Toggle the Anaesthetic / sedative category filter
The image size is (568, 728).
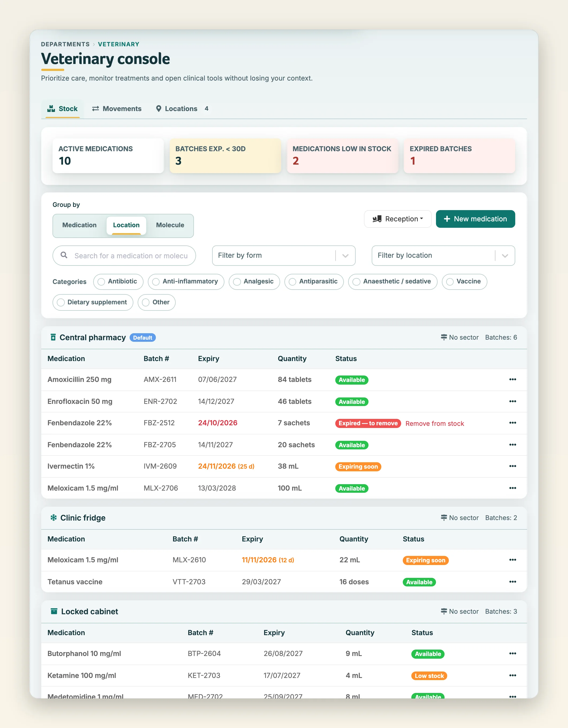coord(393,282)
